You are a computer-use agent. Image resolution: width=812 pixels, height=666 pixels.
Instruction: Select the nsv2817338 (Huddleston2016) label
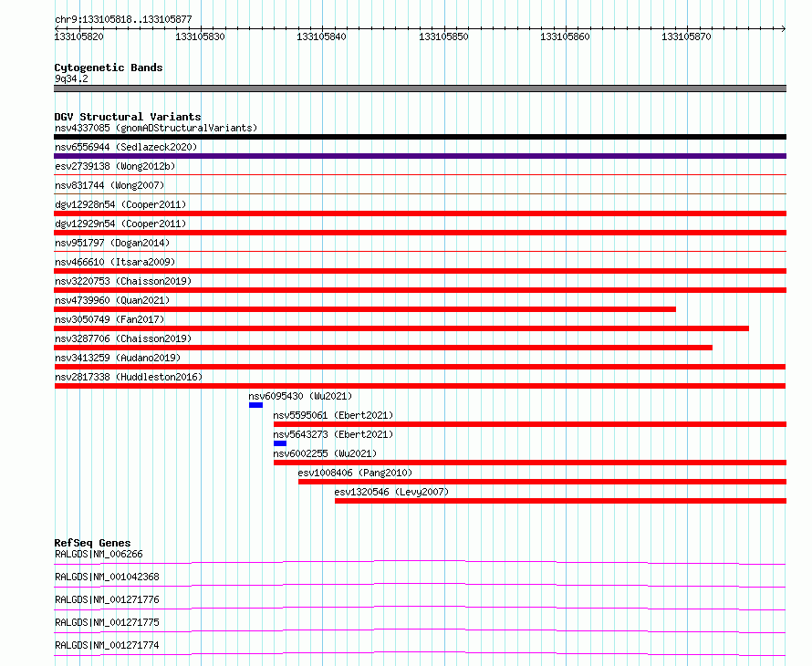(129, 377)
